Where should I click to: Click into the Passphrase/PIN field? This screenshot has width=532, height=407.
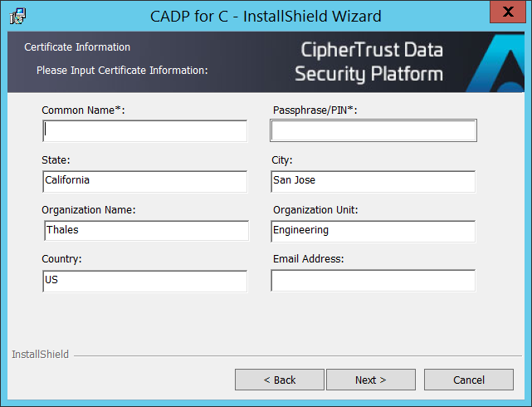(373, 131)
